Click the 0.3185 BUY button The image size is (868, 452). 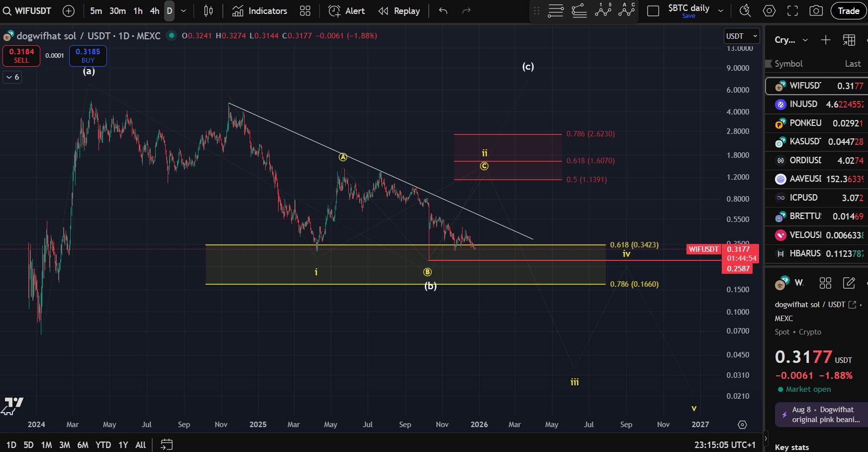[88, 56]
